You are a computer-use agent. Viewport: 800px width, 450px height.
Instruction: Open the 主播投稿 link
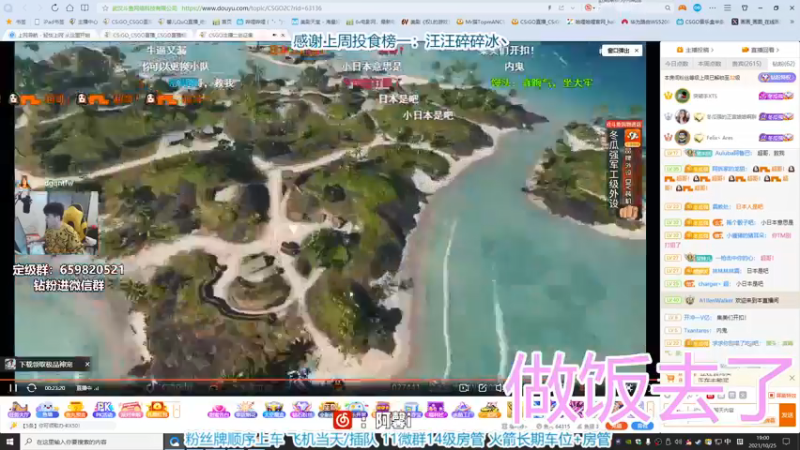point(694,50)
